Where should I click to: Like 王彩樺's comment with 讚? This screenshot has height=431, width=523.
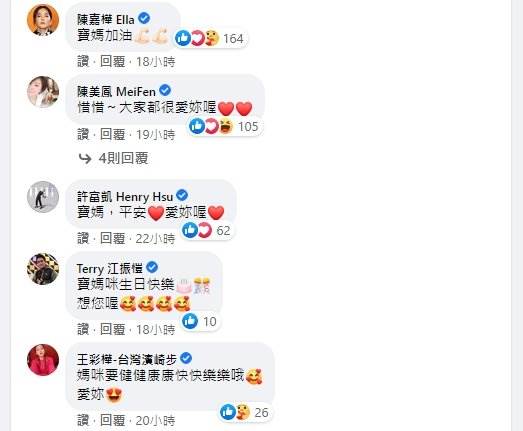tap(83, 421)
